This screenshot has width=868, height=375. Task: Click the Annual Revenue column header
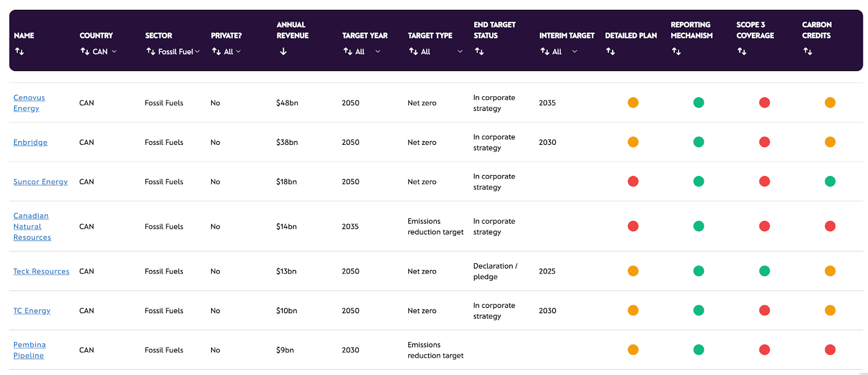[x=292, y=30]
